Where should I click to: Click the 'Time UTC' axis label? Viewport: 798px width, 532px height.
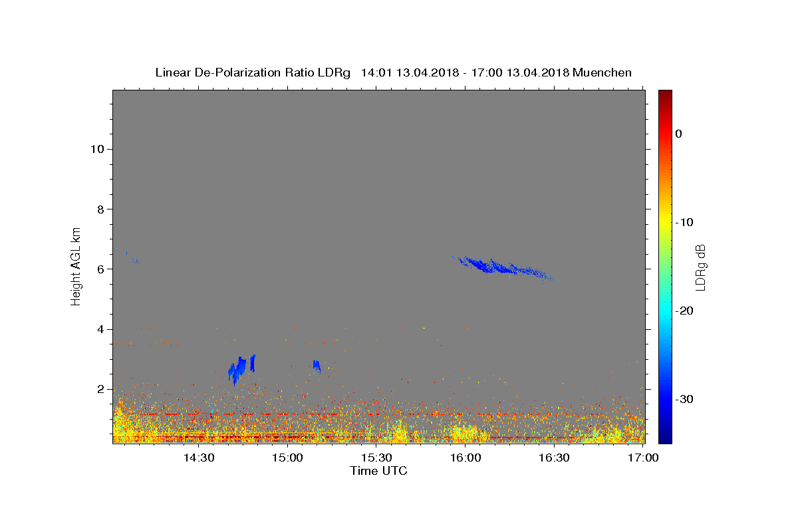click(x=378, y=471)
